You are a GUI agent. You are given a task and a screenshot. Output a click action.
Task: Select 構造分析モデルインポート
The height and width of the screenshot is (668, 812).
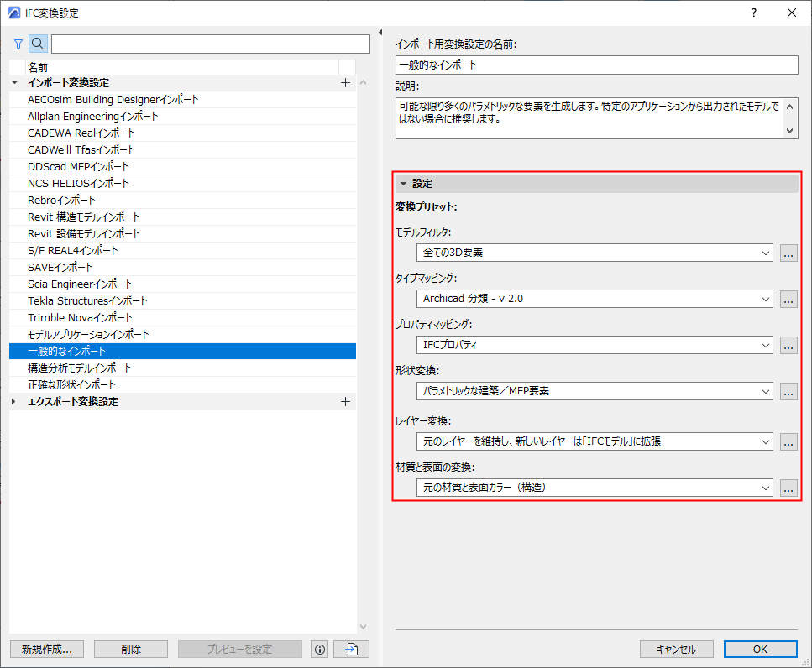[182, 368]
